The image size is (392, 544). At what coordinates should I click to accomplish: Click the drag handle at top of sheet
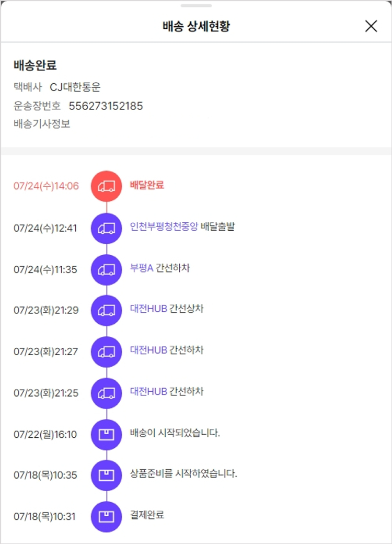pyautogui.click(x=196, y=6)
